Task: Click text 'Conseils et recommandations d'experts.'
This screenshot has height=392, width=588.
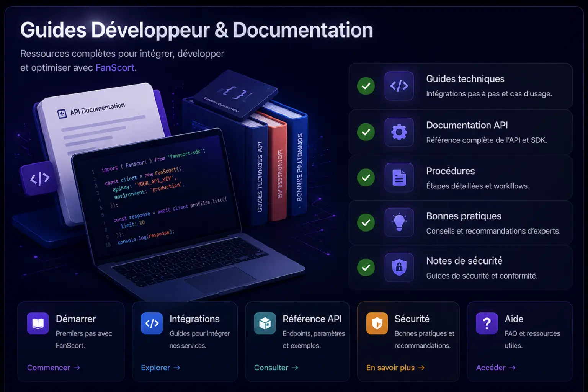Action: (x=493, y=231)
